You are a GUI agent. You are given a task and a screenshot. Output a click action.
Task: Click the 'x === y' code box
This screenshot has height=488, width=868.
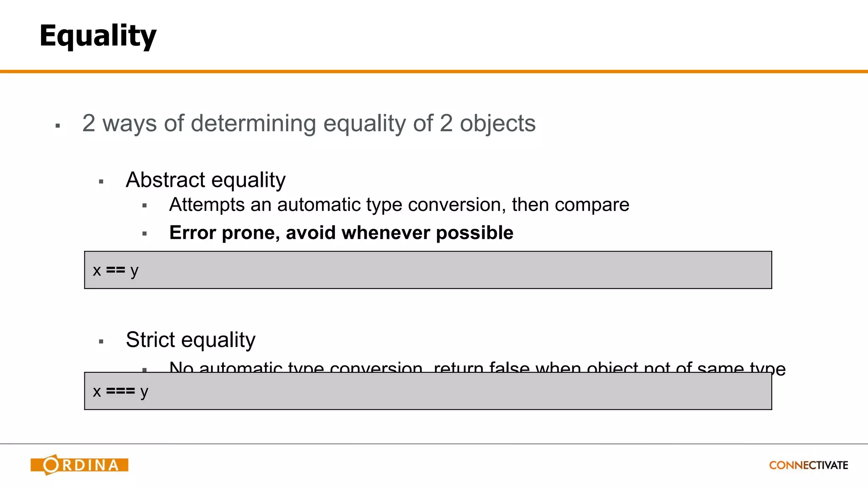point(428,391)
